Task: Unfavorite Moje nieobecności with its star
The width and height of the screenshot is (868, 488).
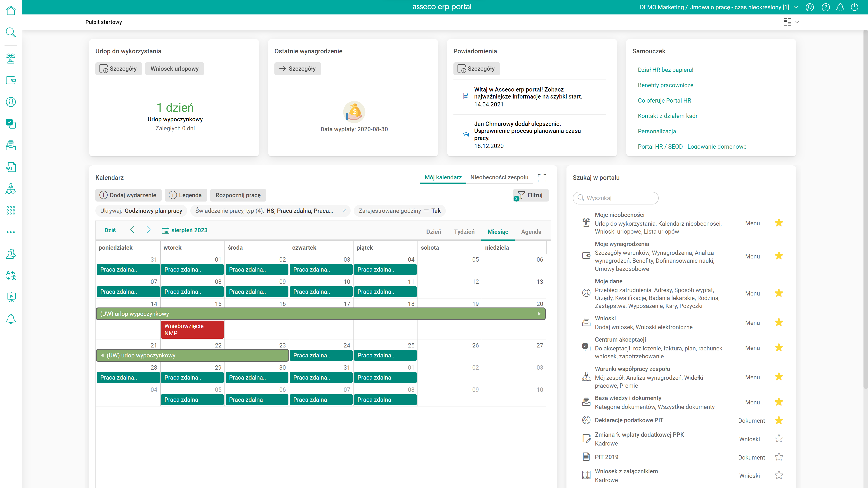Action: 779,223
